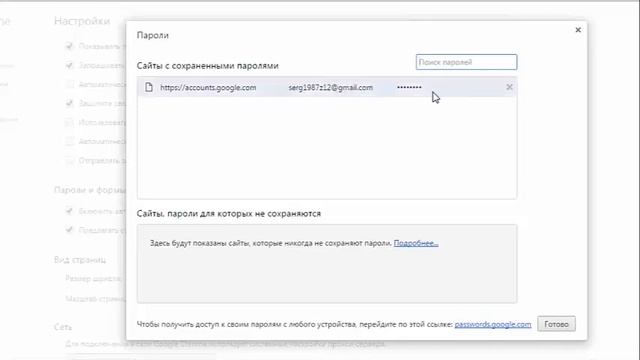The width and height of the screenshot is (640, 360).
Task: Open the passwords.google.com link
Action: pos(493,324)
